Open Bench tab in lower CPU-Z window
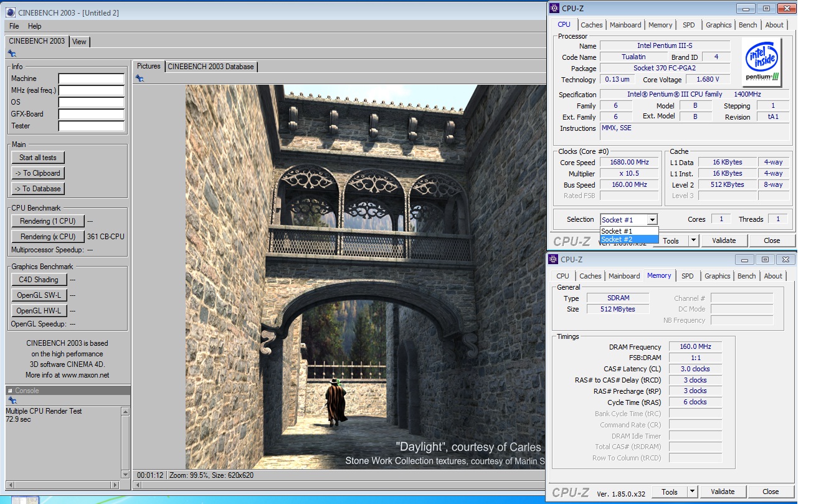Screen dimensions: 816x504 747,276
